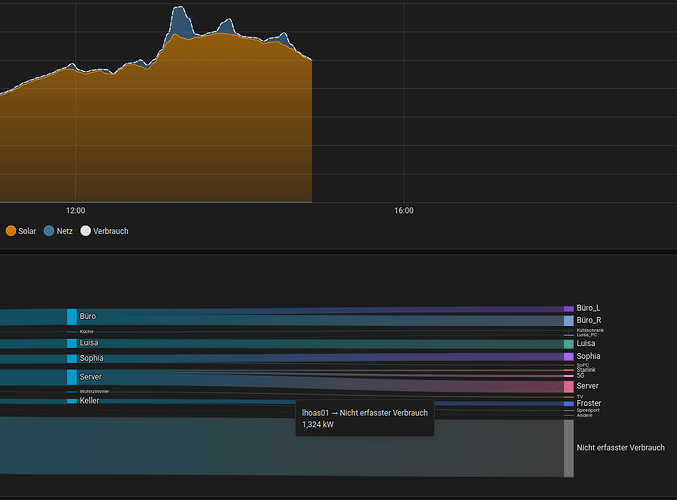The height and width of the screenshot is (500, 677).
Task: Click the 5G device label
Action: 580,376
